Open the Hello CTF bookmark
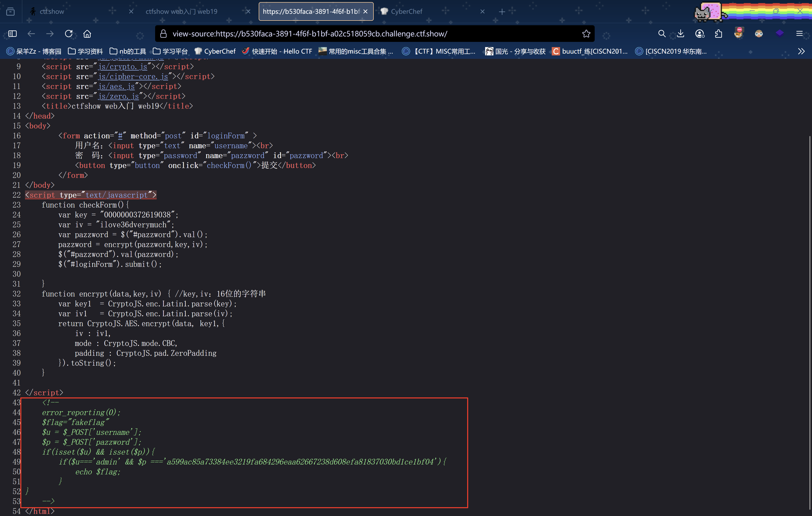The height and width of the screenshot is (516, 812). [x=277, y=51]
